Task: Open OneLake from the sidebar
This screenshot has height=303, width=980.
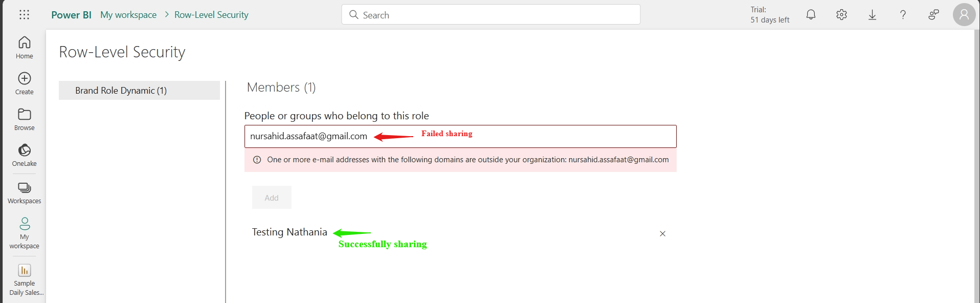Action: pyautogui.click(x=24, y=155)
